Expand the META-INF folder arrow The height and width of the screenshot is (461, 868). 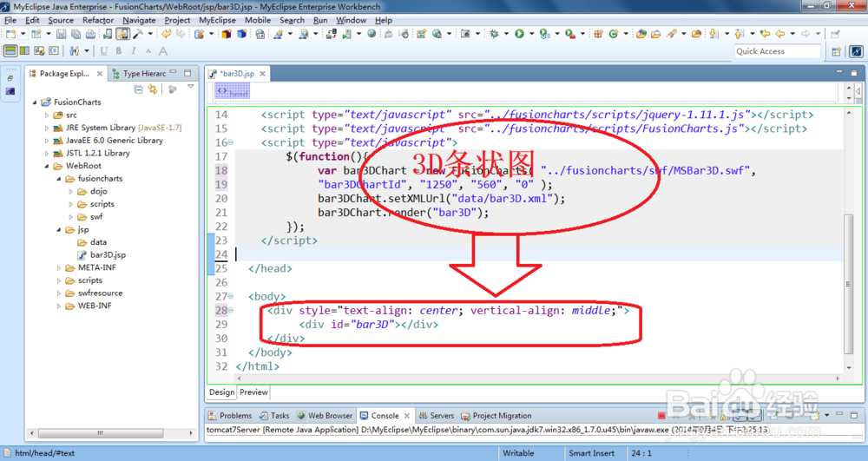coord(59,268)
